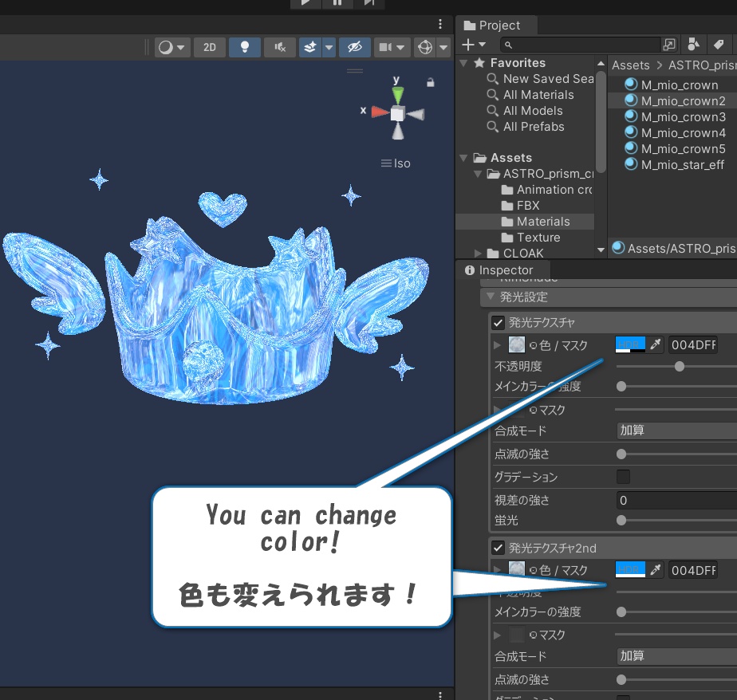Adjust the 蛍光 slider handle
The height and width of the screenshot is (700, 737).
pos(621,520)
